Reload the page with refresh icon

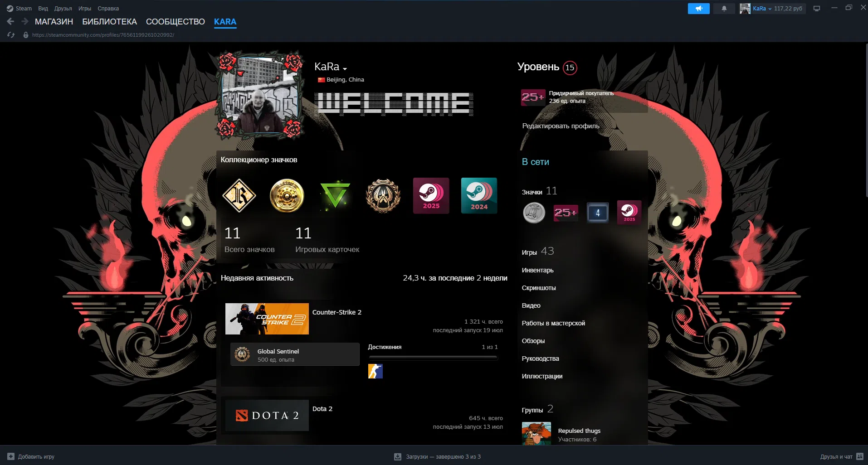[11, 35]
